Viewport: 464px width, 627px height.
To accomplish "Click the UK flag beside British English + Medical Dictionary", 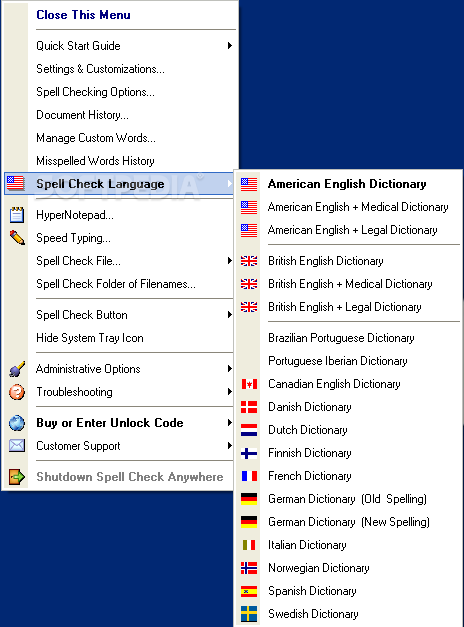I will click(249, 284).
